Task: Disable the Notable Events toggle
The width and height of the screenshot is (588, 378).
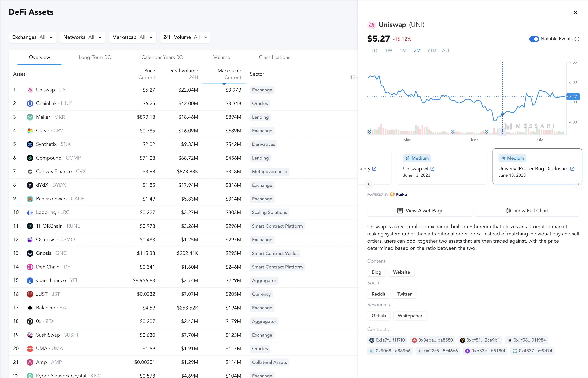Action: pyautogui.click(x=534, y=39)
